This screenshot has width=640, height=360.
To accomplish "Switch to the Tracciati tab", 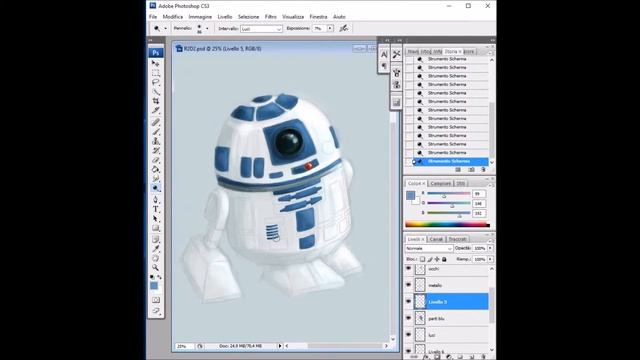I will click(457, 239).
